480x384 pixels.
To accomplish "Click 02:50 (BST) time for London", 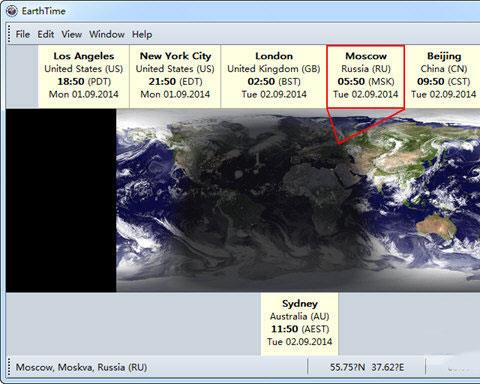I will (274, 82).
